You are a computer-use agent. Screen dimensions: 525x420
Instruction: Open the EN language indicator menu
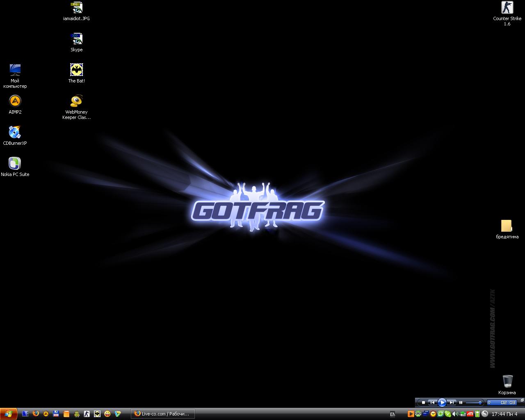pos(393,414)
